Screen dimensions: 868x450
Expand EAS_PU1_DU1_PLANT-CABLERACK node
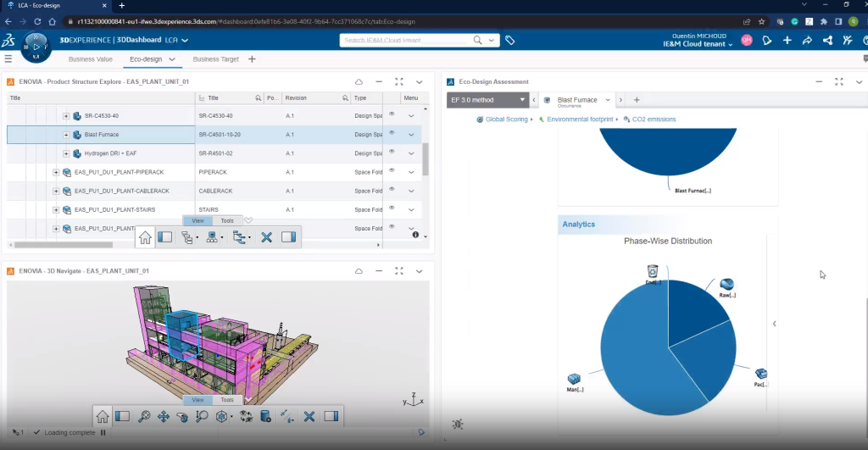[x=56, y=191]
